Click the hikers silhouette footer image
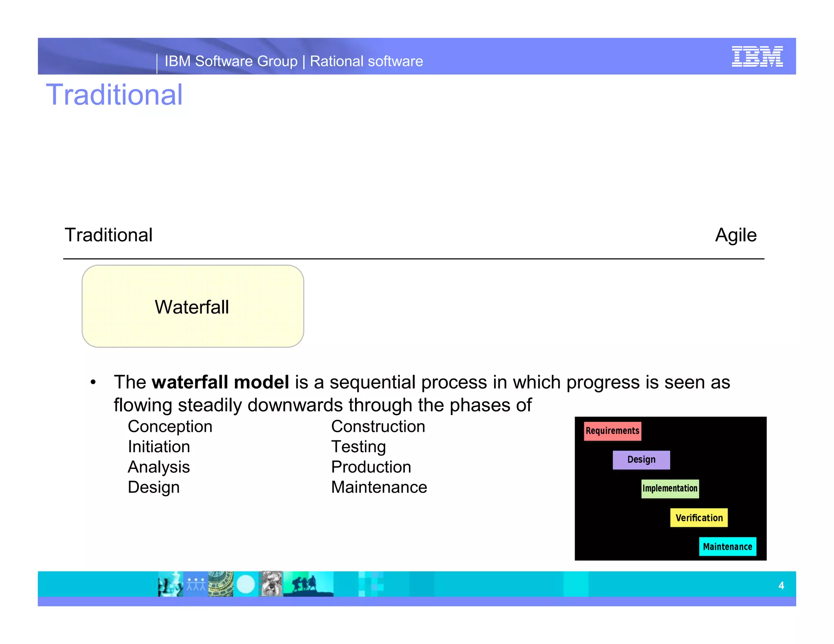Screen dimensions: 834x644 click(x=308, y=584)
